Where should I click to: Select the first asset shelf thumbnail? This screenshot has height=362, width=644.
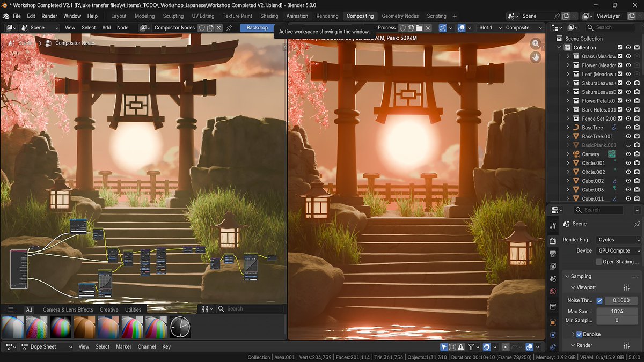pyautogui.click(x=12, y=327)
